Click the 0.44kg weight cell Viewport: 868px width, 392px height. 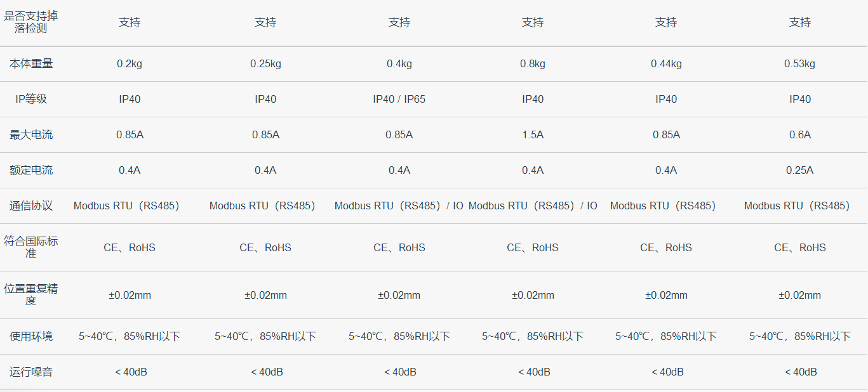666,63
